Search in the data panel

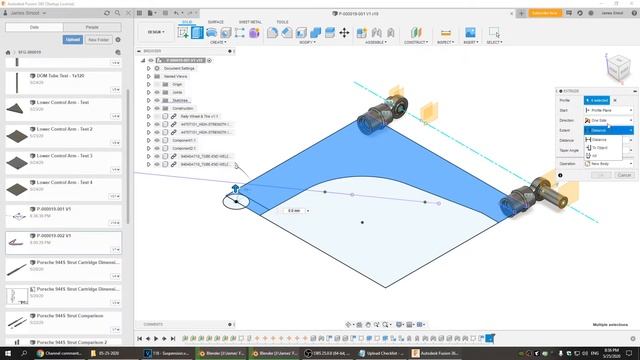[118, 13]
